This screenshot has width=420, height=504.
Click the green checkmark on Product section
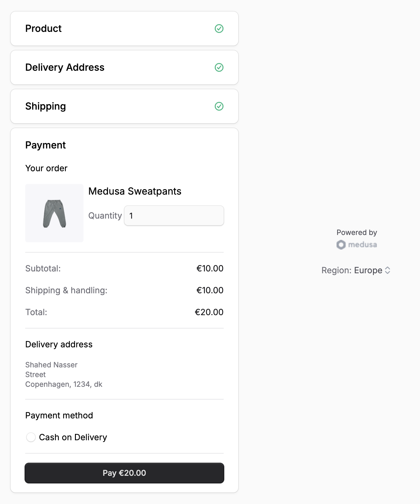click(x=219, y=29)
